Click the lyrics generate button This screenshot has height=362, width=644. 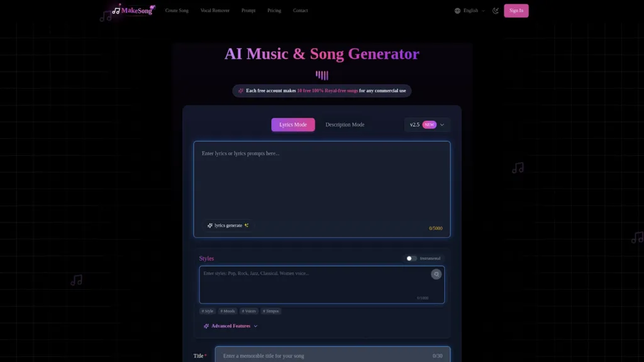click(x=228, y=226)
